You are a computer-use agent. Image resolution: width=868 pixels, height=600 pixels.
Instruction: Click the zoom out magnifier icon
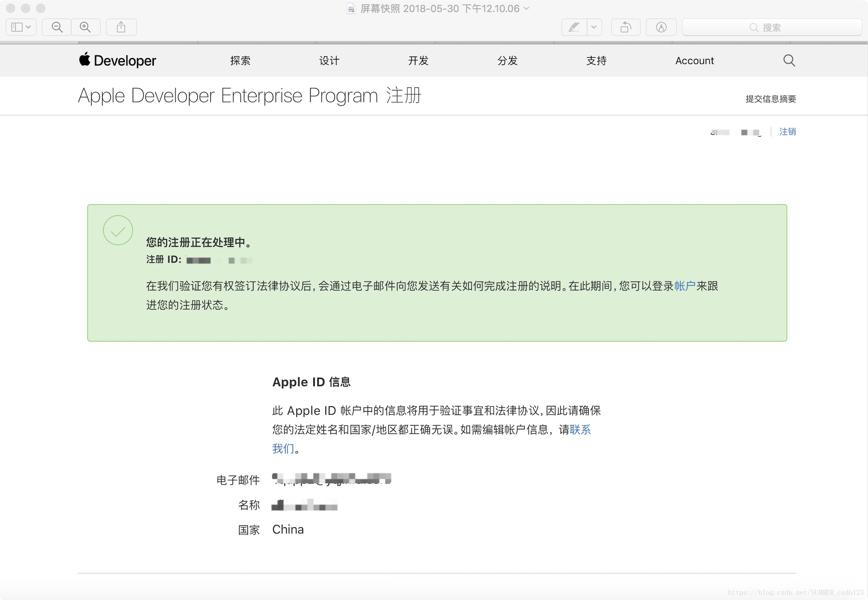[x=57, y=27]
